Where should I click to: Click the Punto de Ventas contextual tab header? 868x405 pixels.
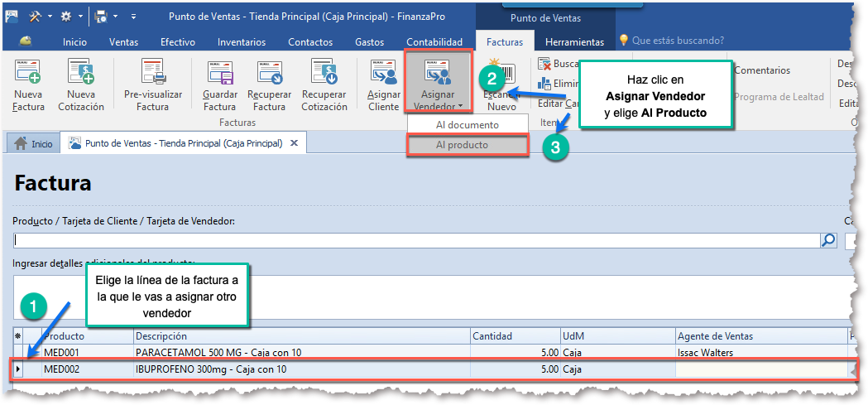(545, 18)
